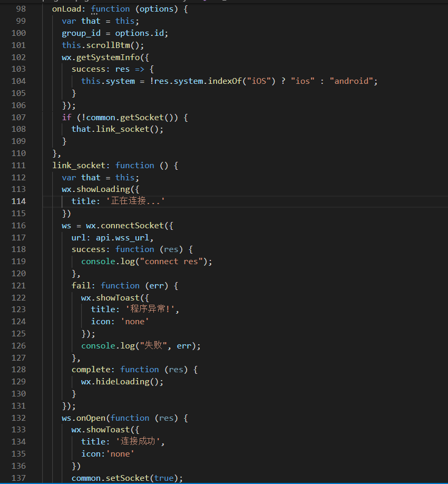Click the ws.onOpen call
The image size is (448, 484).
click(84, 418)
